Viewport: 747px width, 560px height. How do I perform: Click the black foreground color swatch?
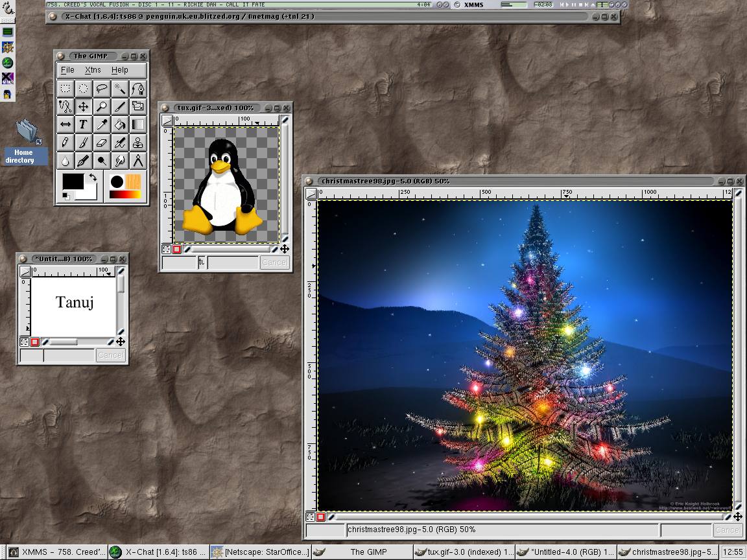point(73,181)
